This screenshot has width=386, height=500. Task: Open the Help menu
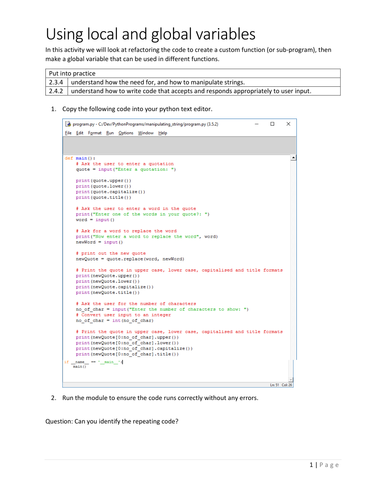tap(163, 133)
